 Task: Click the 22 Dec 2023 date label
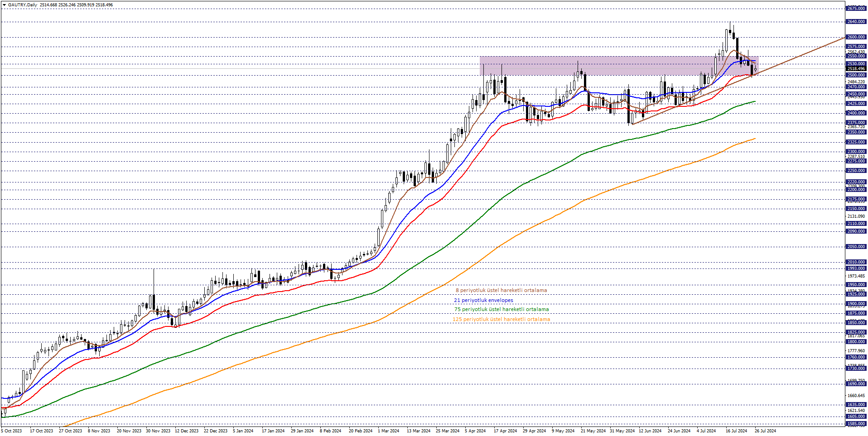[x=216, y=431]
